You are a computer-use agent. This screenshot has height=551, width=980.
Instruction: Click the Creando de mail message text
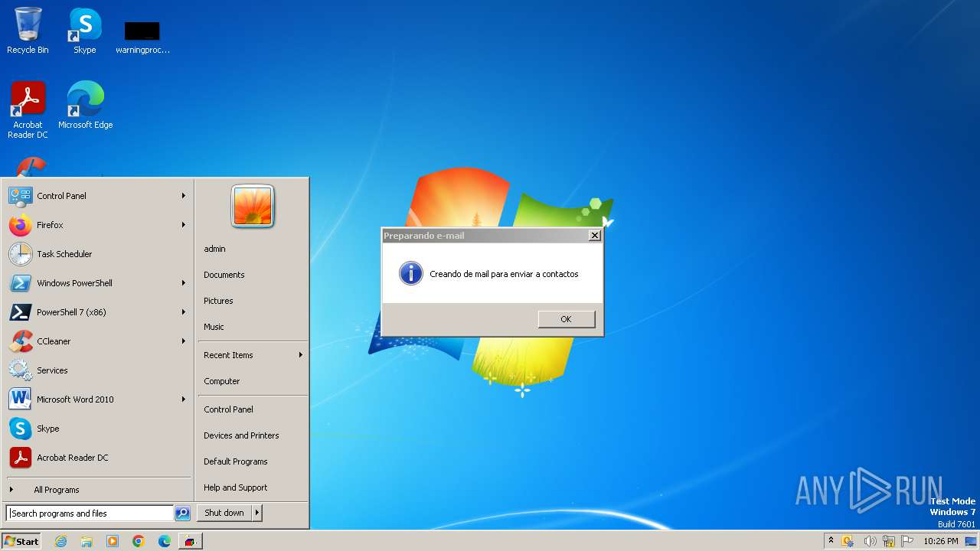coord(504,274)
